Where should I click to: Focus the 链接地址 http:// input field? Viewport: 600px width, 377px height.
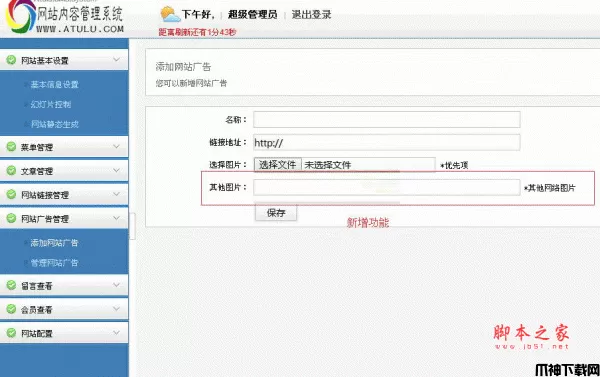tap(386, 142)
